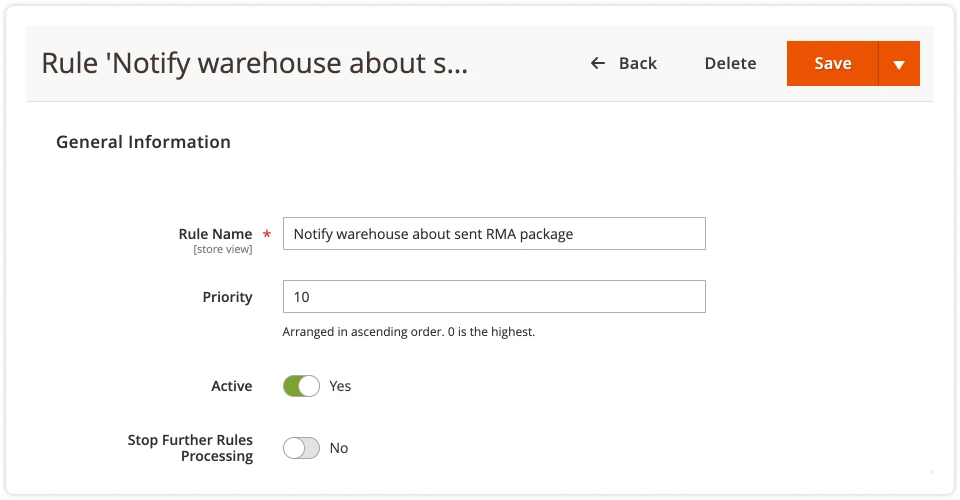The height and width of the screenshot is (500, 960).
Task: Go back using the Back link
Action: [637, 63]
